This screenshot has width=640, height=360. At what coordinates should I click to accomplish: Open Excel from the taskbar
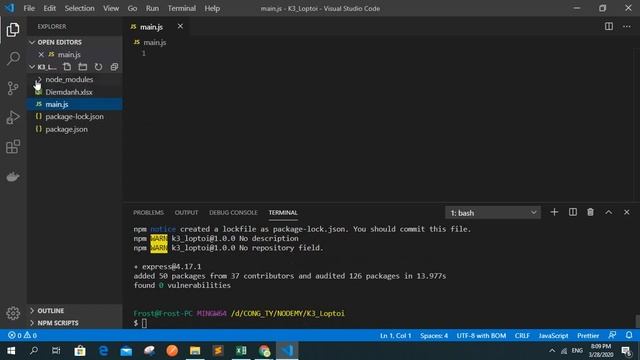241,351
